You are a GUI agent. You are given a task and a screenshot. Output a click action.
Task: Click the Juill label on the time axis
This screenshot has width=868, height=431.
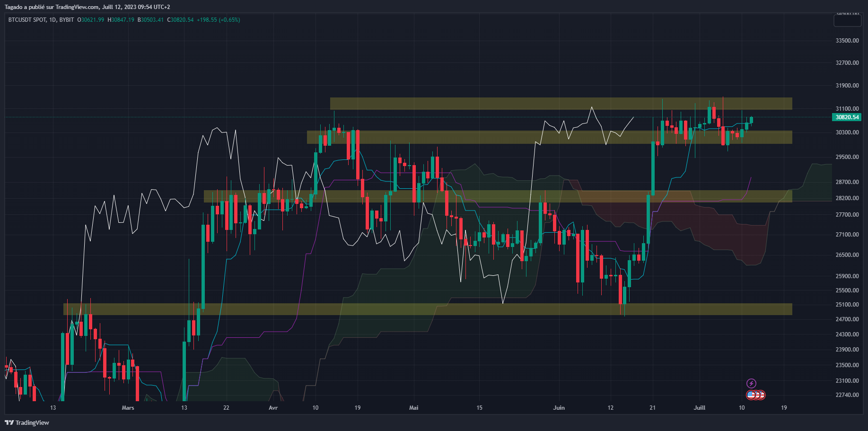point(699,407)
